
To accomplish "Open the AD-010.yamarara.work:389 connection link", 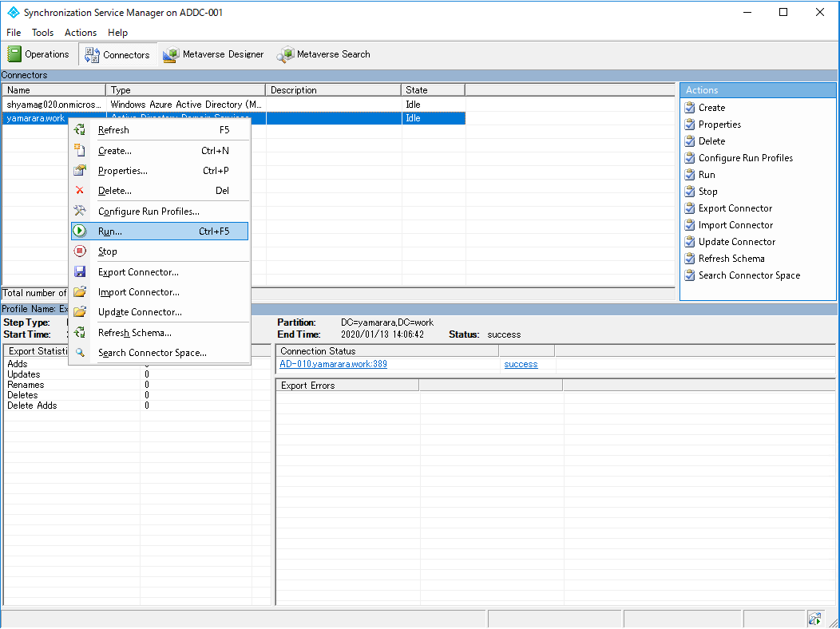I will [x=333, y=364].
